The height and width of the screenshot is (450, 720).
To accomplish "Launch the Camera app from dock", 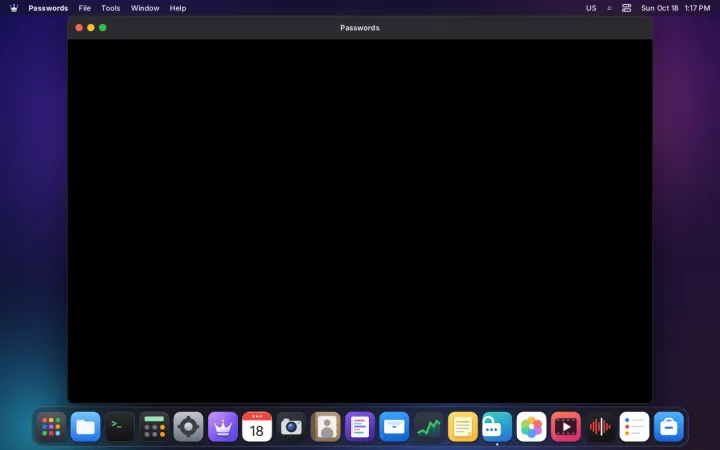I will pos(291,427).
